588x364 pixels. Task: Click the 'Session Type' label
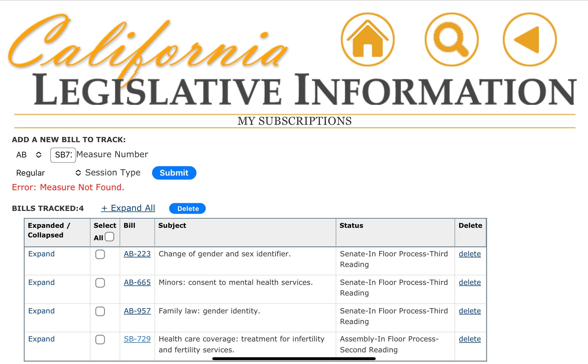pos(113,173)
